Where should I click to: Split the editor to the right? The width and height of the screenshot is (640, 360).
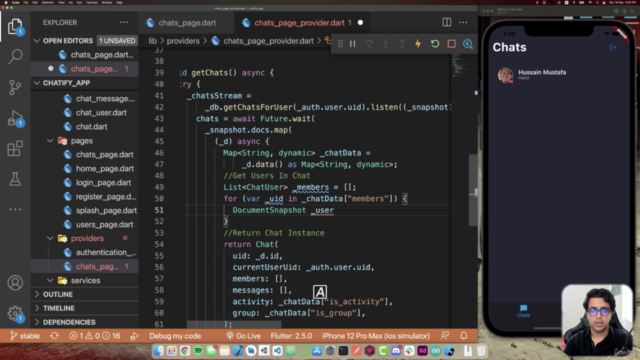click(x=447, y=22)
